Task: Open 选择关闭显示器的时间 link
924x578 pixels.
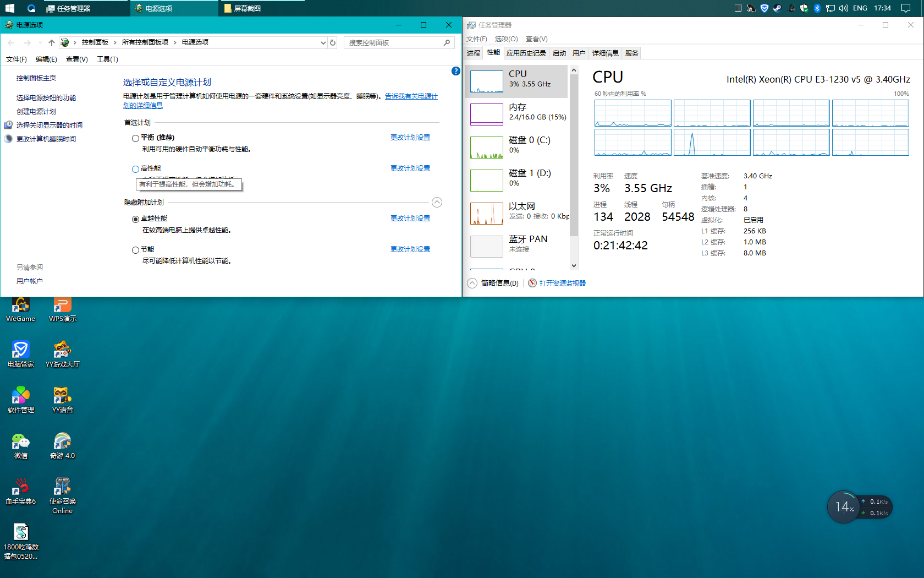Action: tap(50, 126)
